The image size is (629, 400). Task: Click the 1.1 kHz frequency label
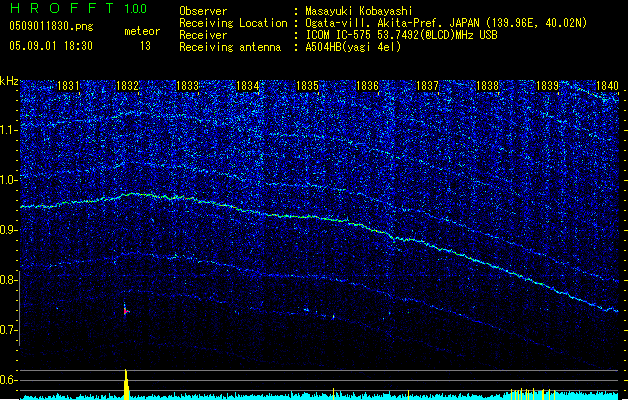tap(9, 130)
